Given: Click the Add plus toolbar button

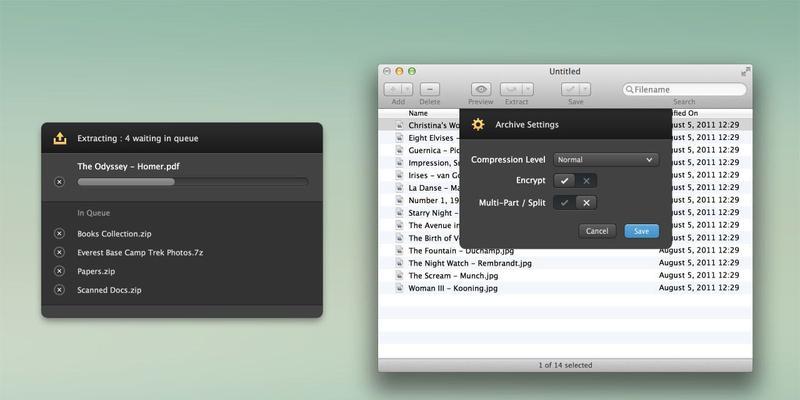Looking at the screenshot, I should coord(394,89).
